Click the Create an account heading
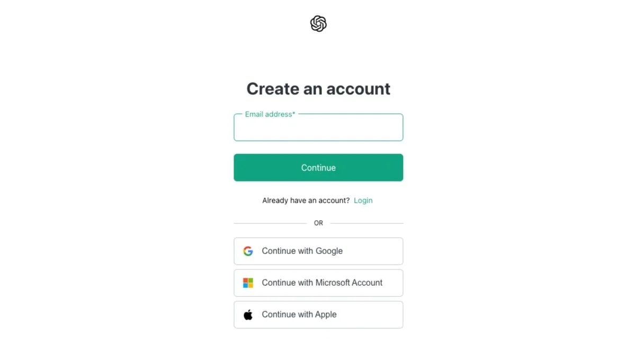Viewport: 644px width, 362px height. (318, 88)
